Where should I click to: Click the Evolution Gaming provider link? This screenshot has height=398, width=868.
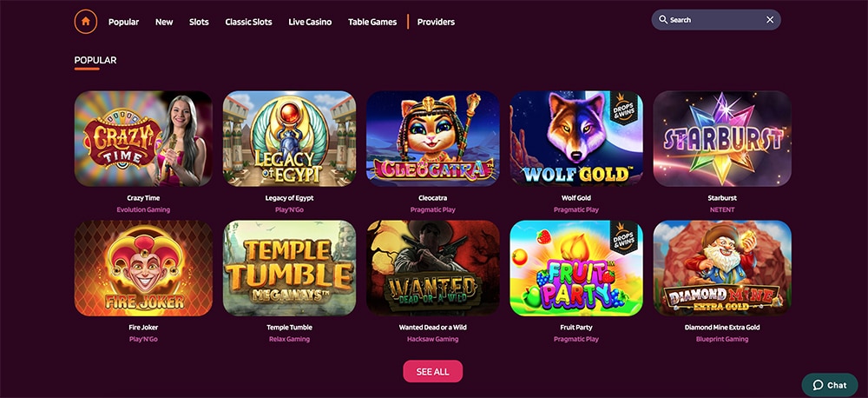[143, 209]
